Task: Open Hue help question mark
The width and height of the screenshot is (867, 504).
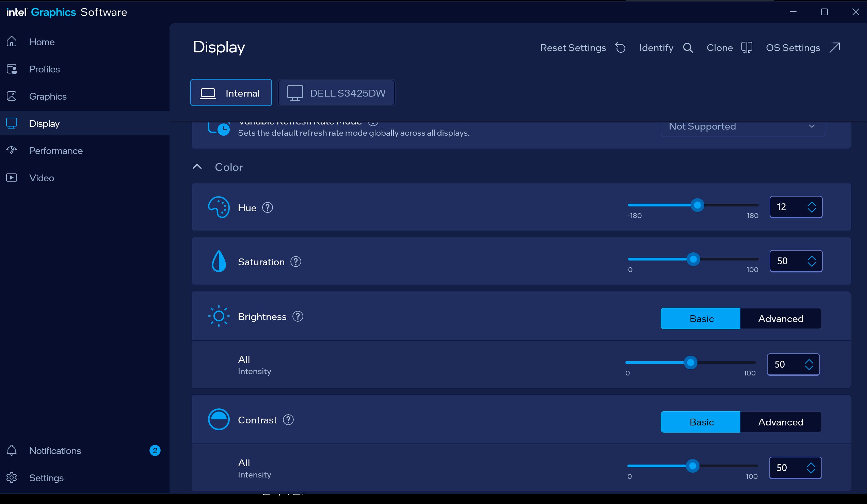Action: coord(267,208)
